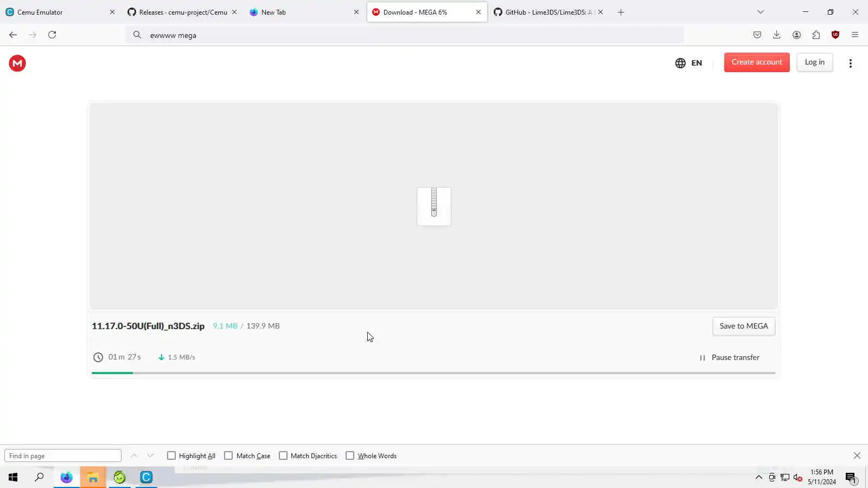This screenshot has width=868, height=488.
Task: Go to previous find result arrow
Action: pyautogui.click(x=134, y=455)
